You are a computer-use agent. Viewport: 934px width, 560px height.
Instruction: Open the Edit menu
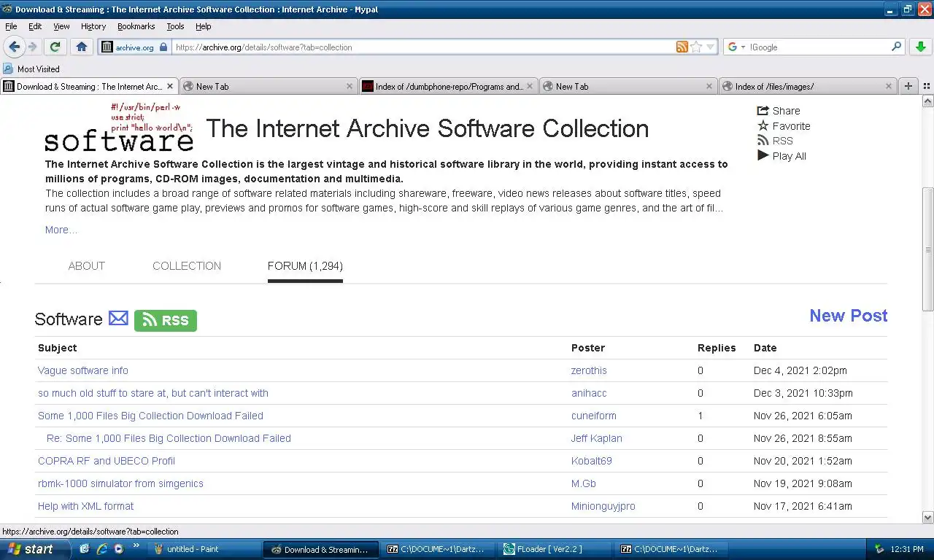click(35, 26)
